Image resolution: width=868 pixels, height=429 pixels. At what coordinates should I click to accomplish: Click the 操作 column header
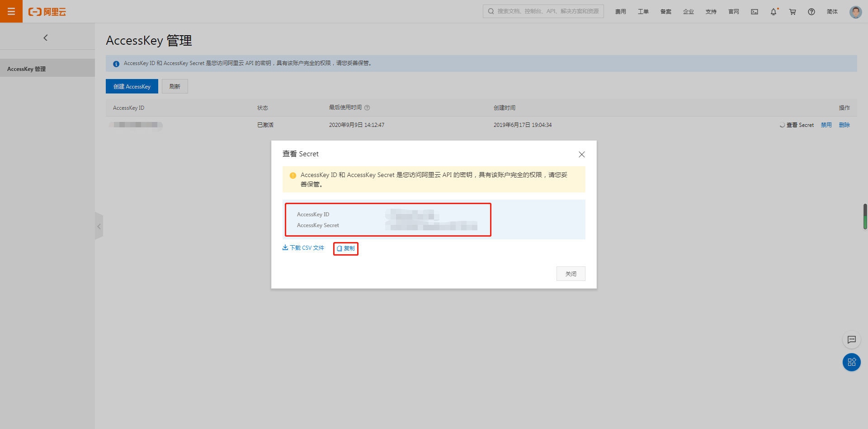click(844, 108)
